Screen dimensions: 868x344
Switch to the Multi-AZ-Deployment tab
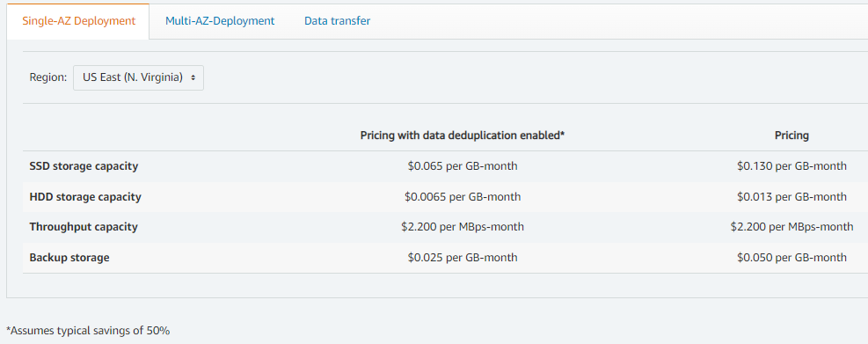220,21
